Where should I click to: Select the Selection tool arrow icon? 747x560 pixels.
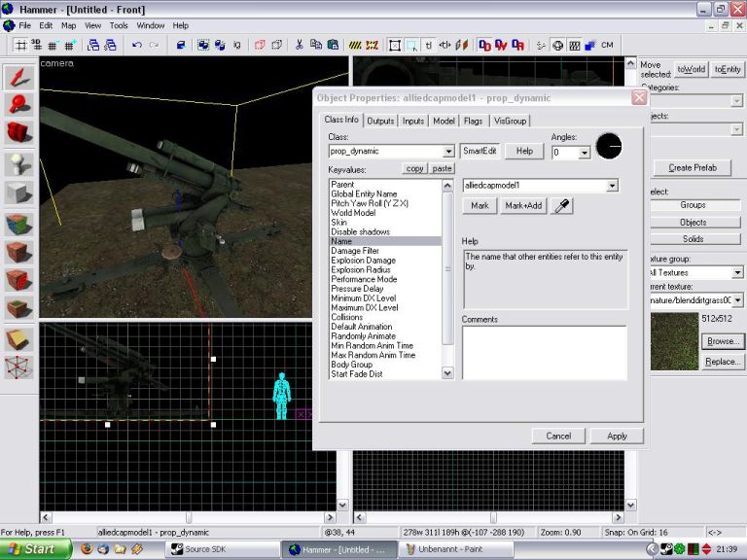(x=18, y=77)
